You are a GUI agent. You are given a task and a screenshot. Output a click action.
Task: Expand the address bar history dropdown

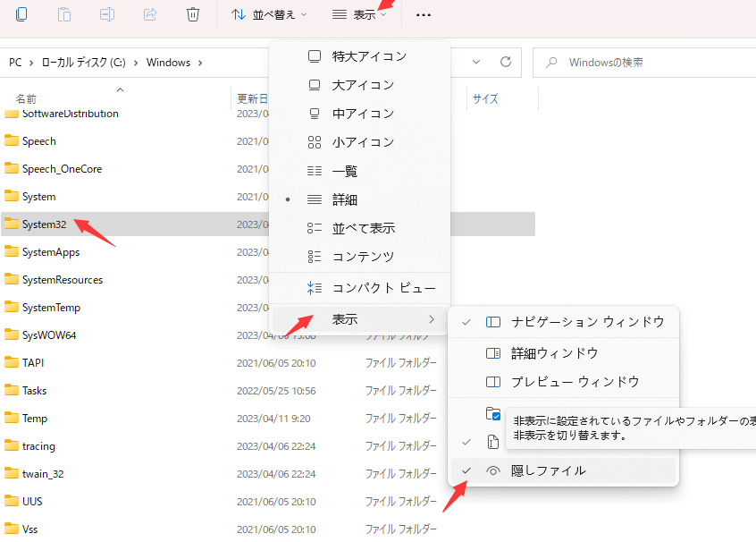476,63
